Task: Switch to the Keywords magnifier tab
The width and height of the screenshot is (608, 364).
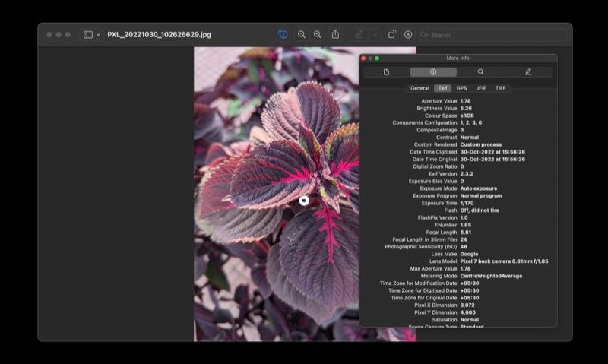Action: 480,72
